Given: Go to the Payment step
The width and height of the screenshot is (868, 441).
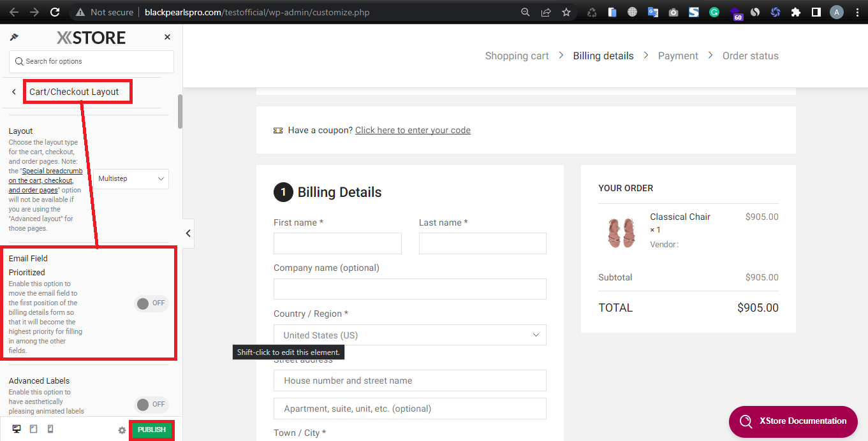Looking at the screenshot, I should click(678, 56).
